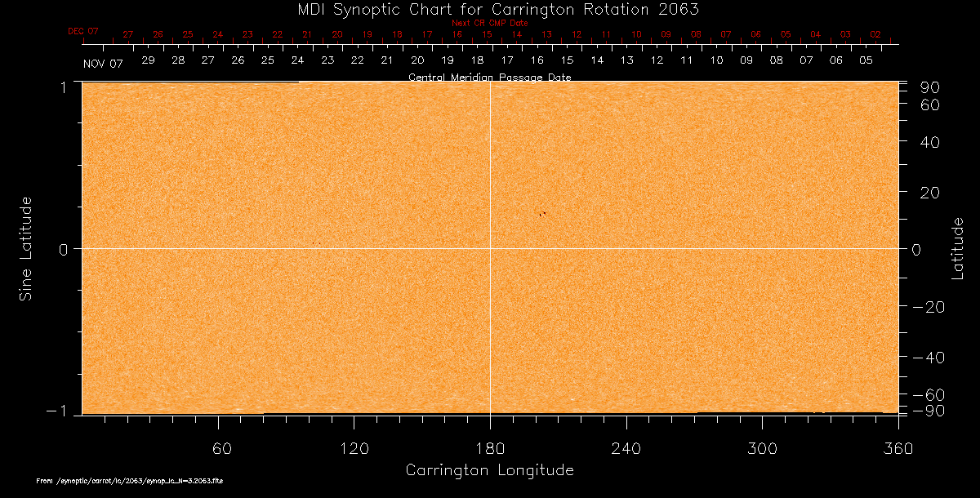Click the Sine Latitude axis title
Image resolution: width=980 pixels, height=498 pixels.
click(x=25, y=248)
